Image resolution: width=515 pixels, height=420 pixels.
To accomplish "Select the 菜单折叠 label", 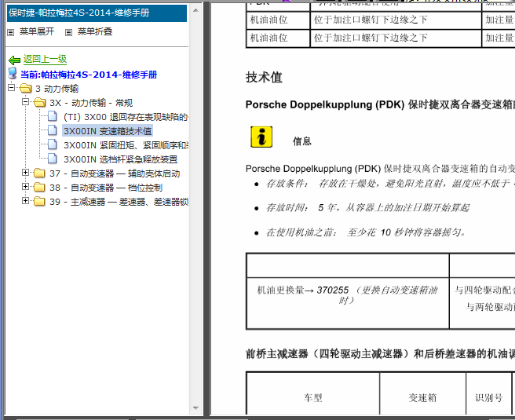I will (x=95, y=31).
